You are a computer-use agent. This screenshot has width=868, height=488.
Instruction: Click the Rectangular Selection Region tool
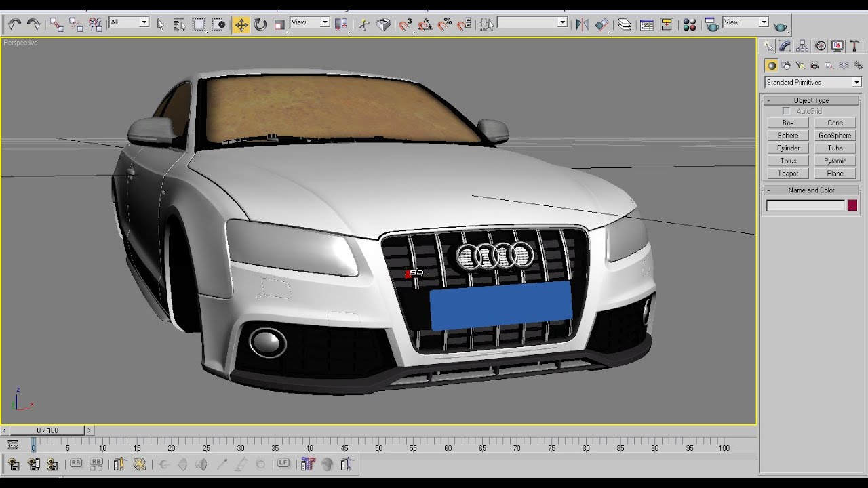point(199,24)
